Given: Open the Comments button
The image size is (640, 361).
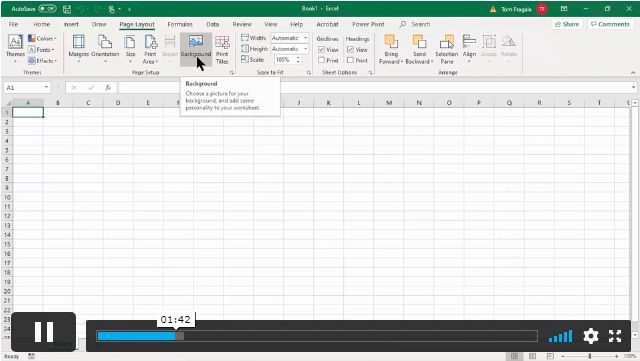Looking at the screenshot, I should [x=610, y=24].
